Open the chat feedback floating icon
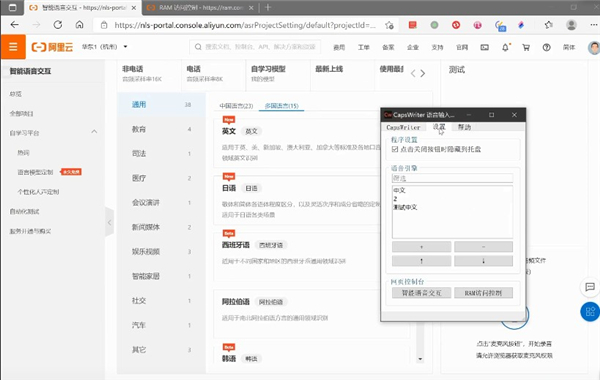This screenshot has height=380, width=600. [590, 287]
